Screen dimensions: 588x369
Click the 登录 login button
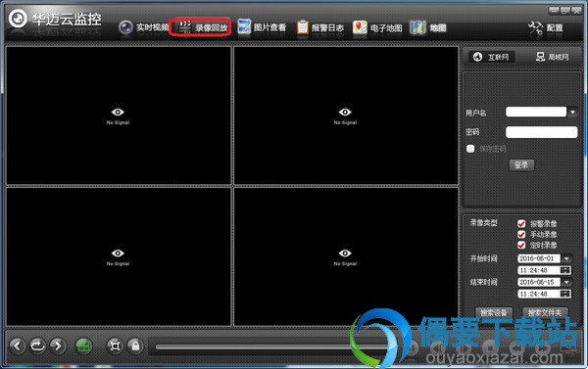[x=521, y=164]
